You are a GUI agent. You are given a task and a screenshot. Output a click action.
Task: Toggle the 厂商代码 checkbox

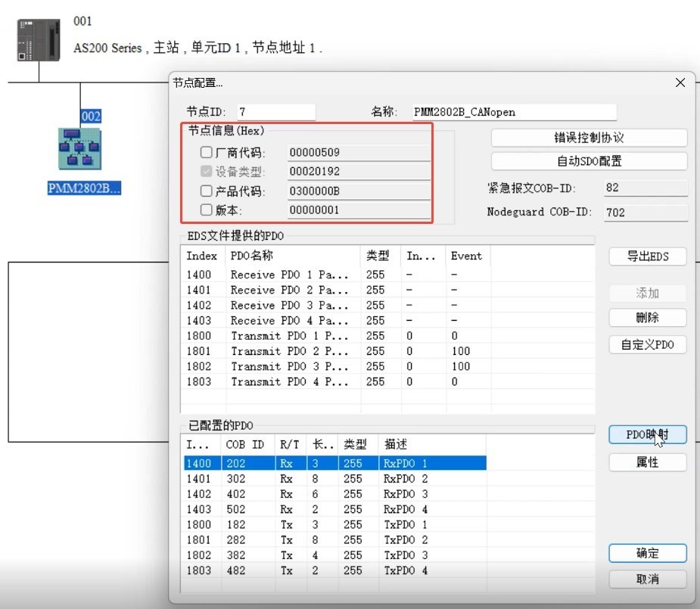[207, 153]
